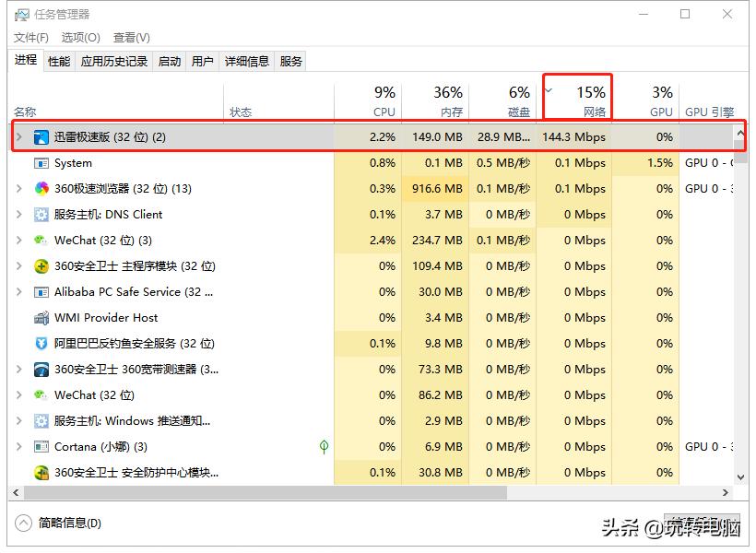
Task: Click the 阿里巴巴反钓鱼安全服务 shield icon
Action: click(x=40, y=343)
